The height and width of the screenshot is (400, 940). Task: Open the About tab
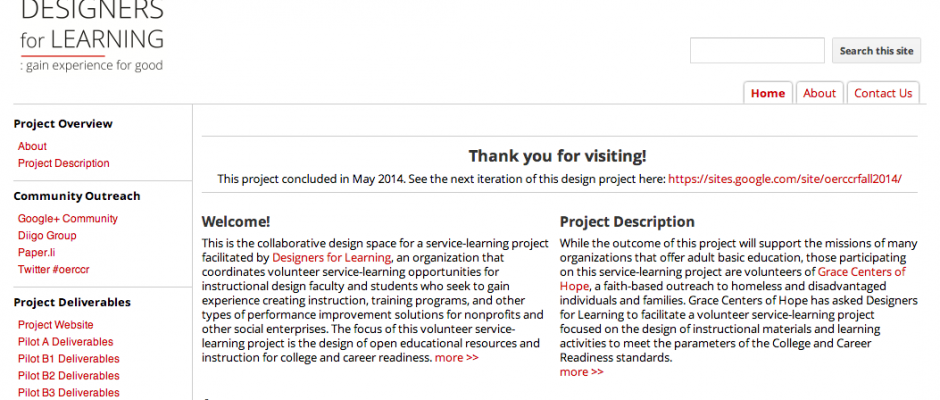[x=819, y=93]
